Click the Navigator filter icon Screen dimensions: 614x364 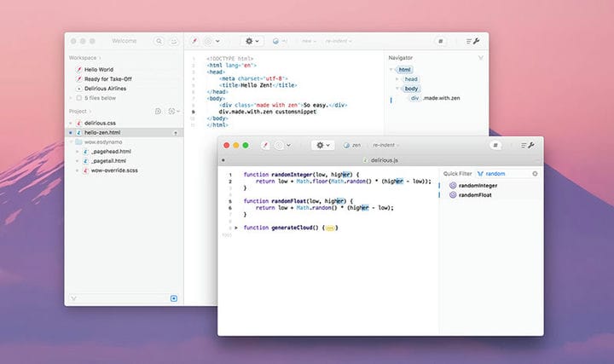(x=481, y=58)
